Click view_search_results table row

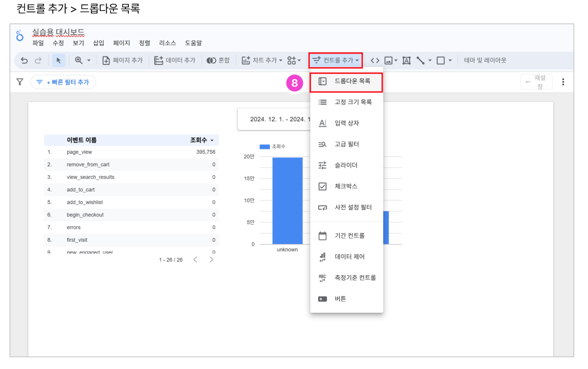click(131, 177)
